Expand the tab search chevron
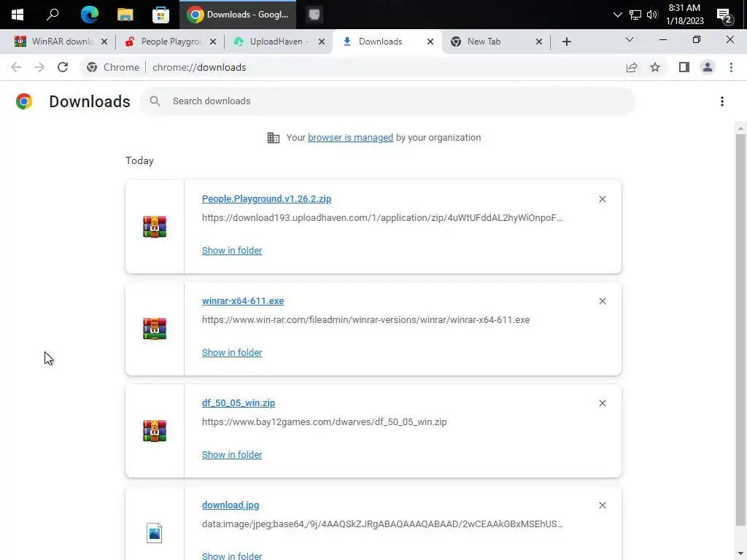747x560 pixels. click(x=630, y=40)
